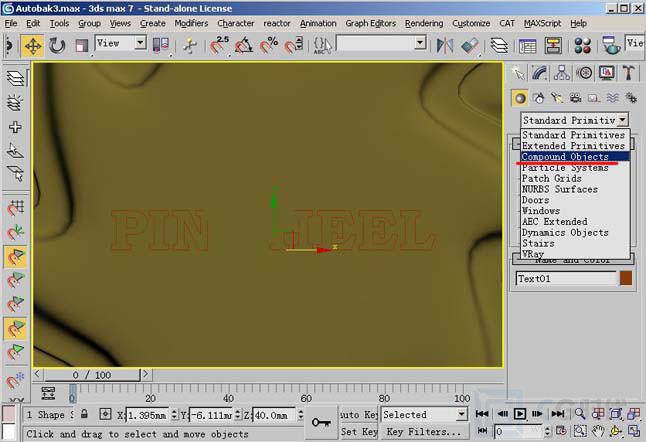Select the Move tool in main toolbar
The image size is (646, 442).
click(33, 45)
